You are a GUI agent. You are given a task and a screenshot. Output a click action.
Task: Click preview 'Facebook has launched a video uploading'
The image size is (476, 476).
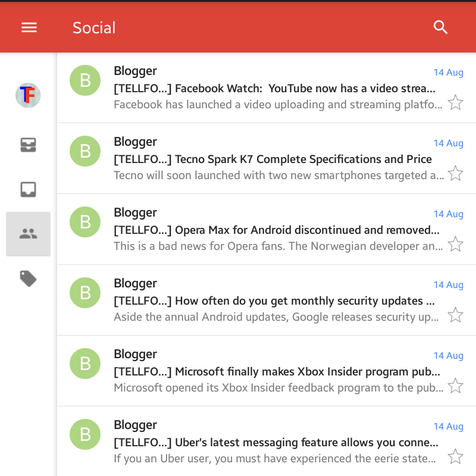tap(278, 105)
